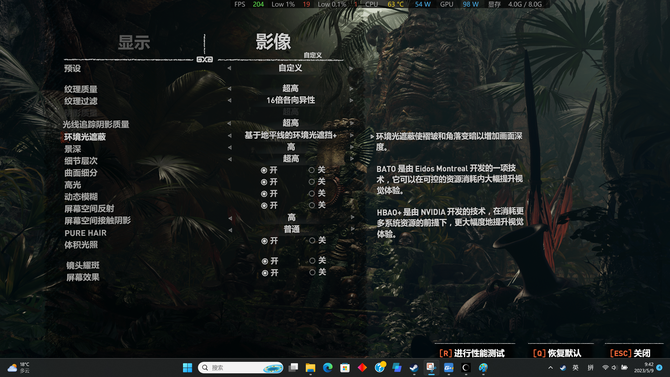Select the 影像 tab

point(273,42)
